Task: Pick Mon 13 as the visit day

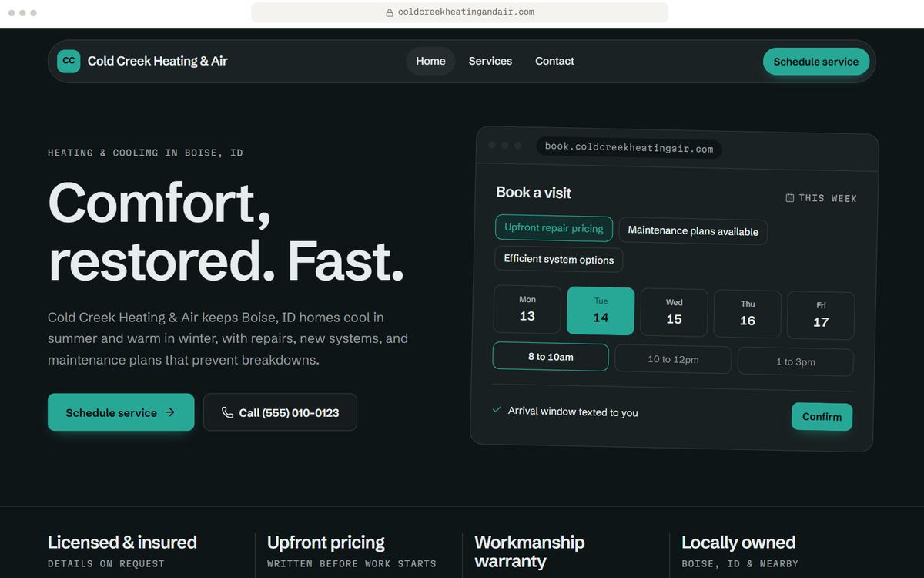Action: click(527, 309)
